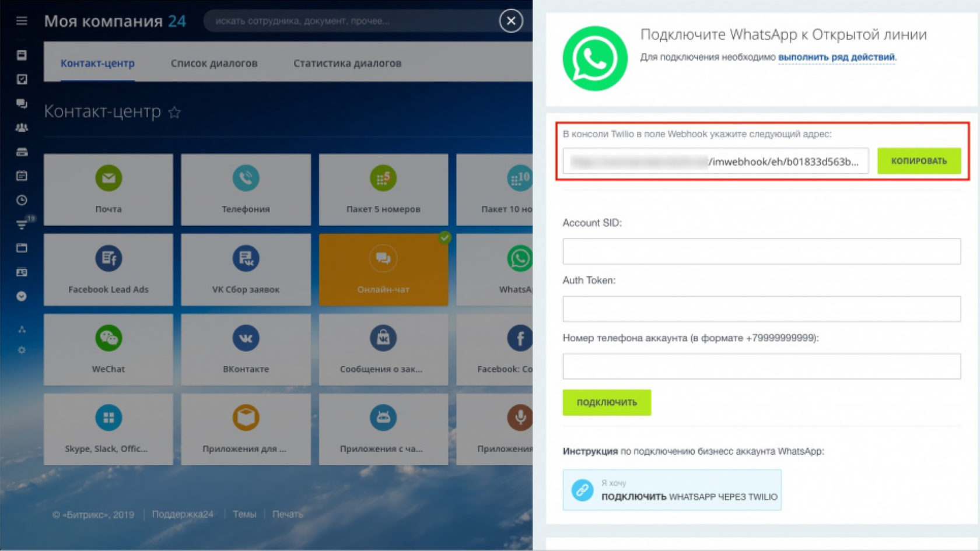Viewport: 980px width, 551px height.
Task: Click Темы footer link
Action: coord(244,514)
